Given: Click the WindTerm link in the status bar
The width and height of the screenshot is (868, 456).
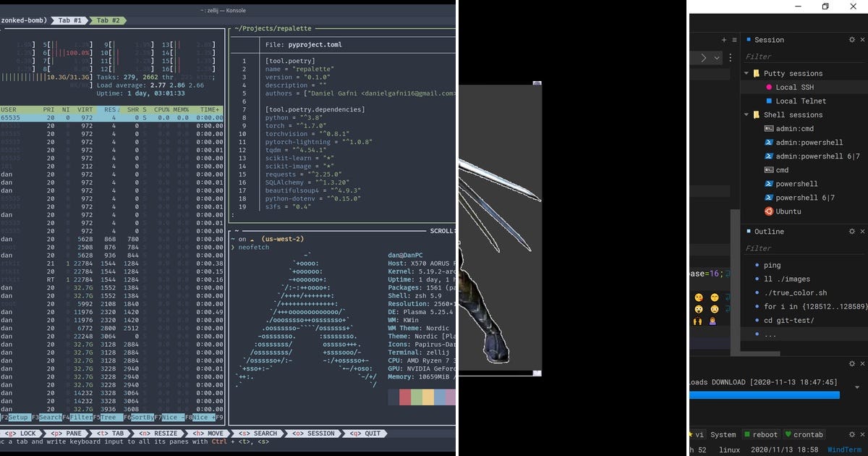Looking at the screenshot, I should pos(844,449).
